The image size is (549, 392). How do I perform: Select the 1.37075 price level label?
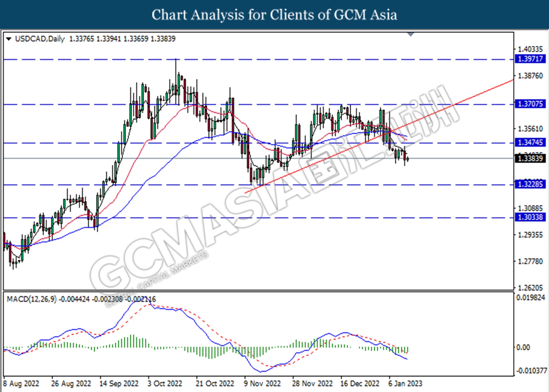[530, 104]
